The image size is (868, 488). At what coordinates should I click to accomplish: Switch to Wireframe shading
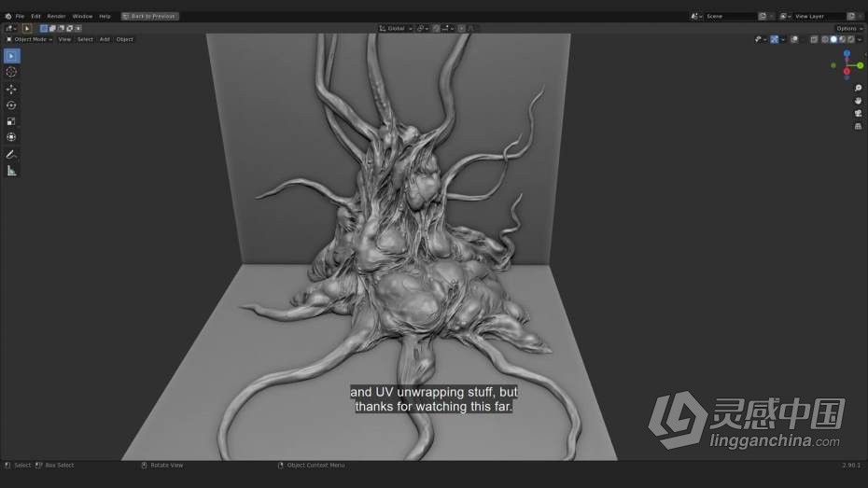[x=825, y=39]
